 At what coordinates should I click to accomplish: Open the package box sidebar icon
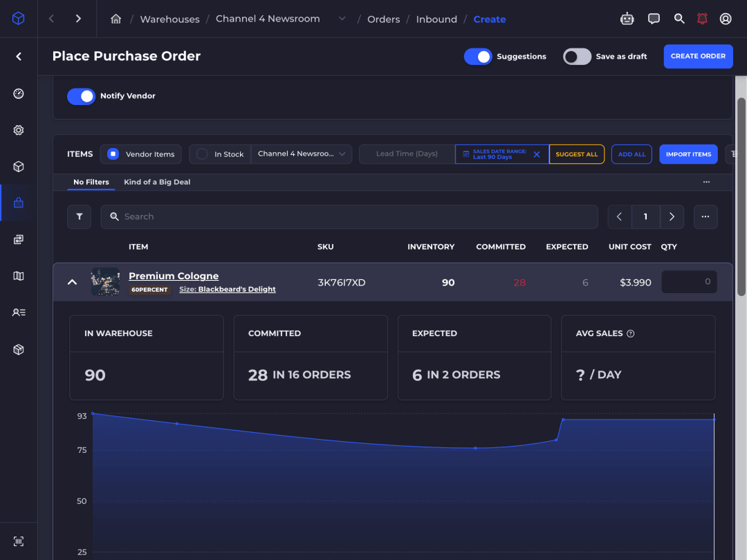tap(19, 349)
